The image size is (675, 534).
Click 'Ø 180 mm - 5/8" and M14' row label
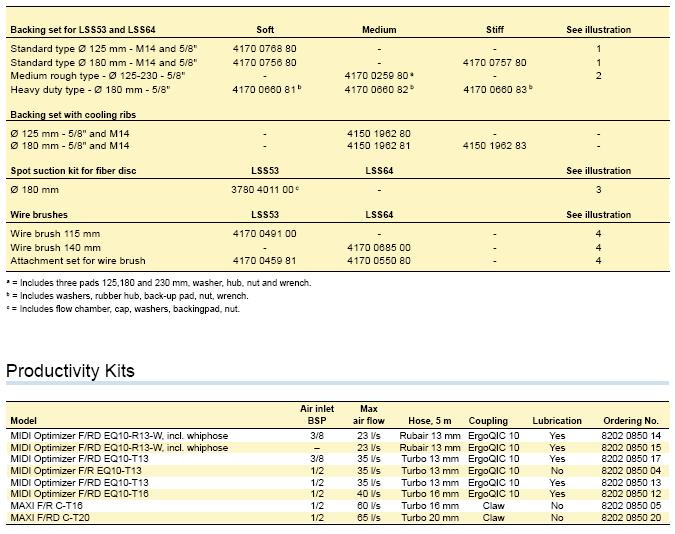[70, 146]
